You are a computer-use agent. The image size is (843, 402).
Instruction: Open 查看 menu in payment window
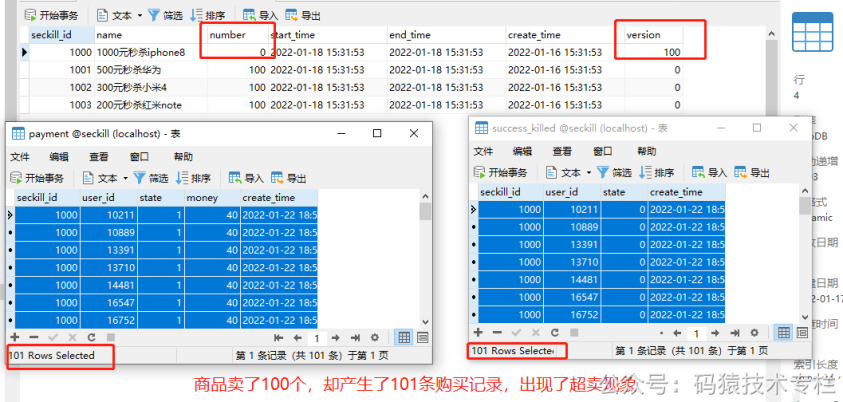[99, 157]
